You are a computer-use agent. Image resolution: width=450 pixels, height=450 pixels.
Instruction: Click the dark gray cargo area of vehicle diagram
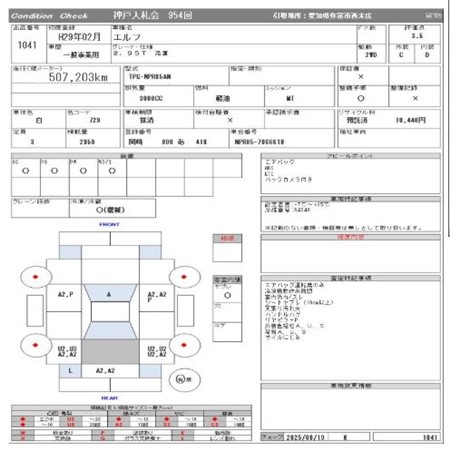coord(110,352)
